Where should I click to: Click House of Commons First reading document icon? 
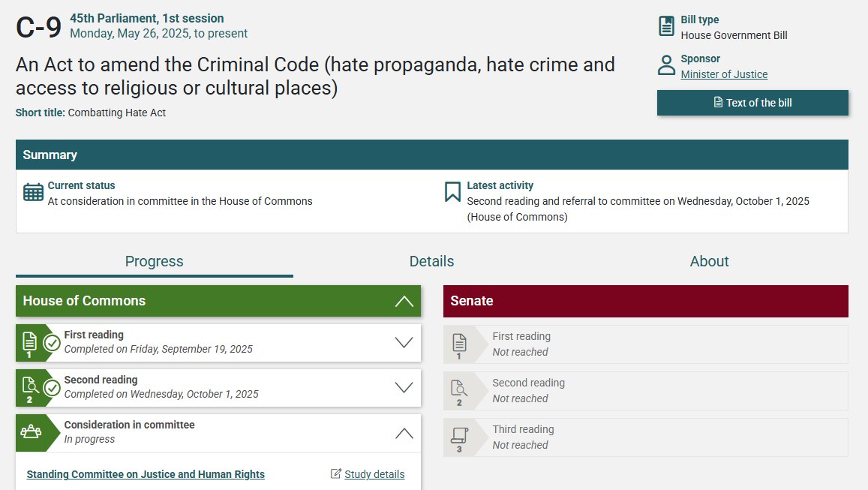(29, 341)
